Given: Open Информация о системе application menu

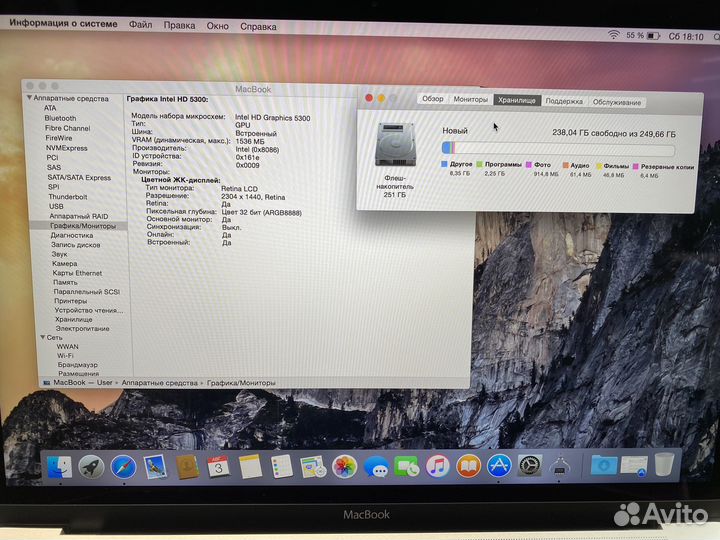Looking at the screenshot, I should [x=63, y=23].
